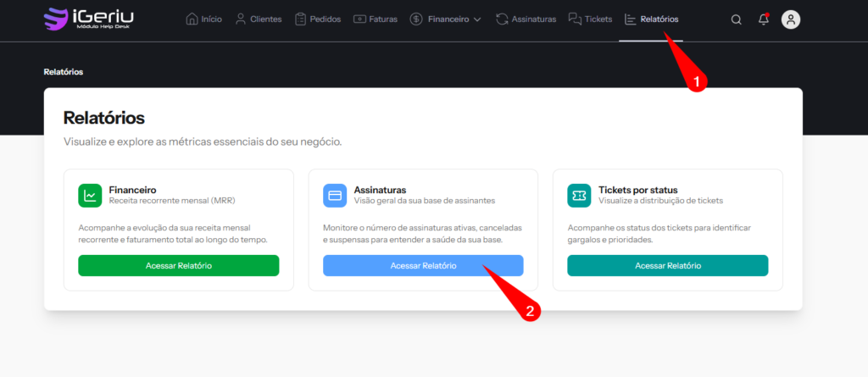The image size is (868, 377).
Task: Click the Tickets por status ticket icon
Action: point(579,196)
